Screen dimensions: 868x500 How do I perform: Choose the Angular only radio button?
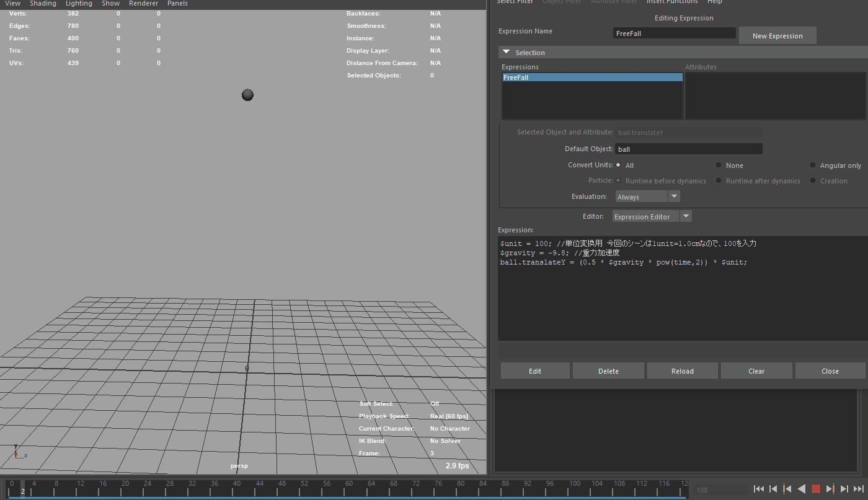tap(813, 165)
